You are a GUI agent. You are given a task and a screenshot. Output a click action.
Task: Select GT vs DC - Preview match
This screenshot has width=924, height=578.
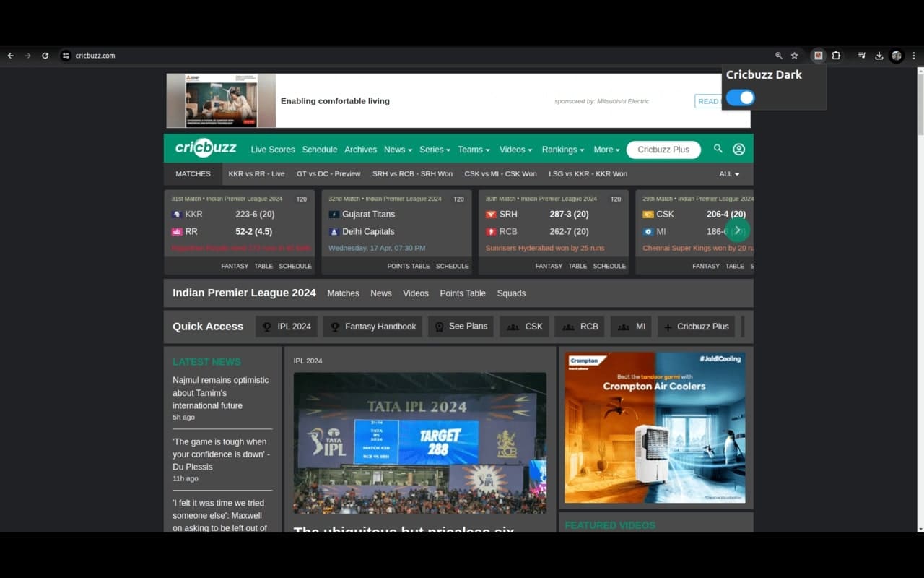pos(328,174)
